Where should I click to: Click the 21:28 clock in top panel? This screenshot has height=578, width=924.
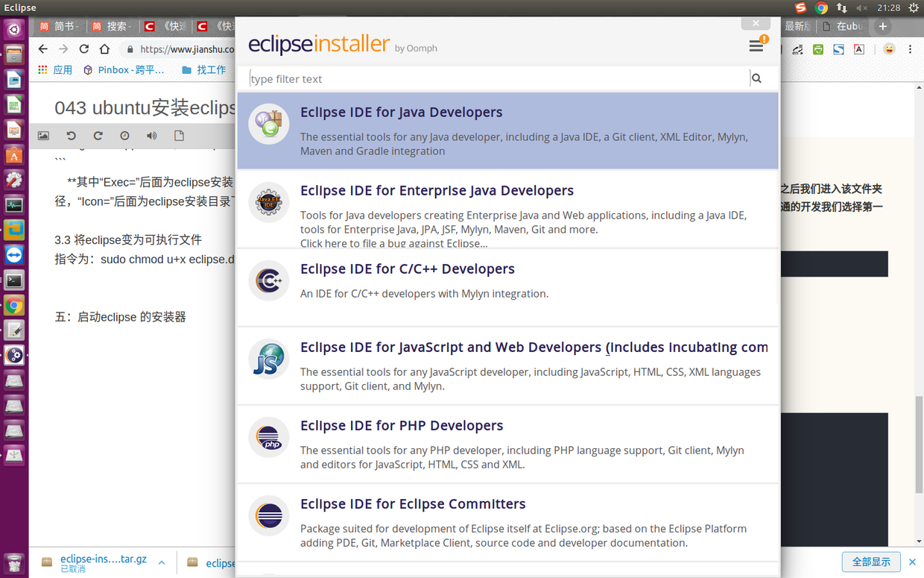(x=888, y=7)
